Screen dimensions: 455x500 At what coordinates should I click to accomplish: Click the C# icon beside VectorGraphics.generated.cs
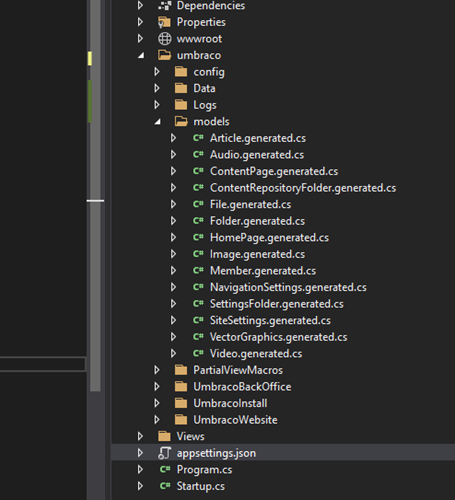[x=198, y=337]
